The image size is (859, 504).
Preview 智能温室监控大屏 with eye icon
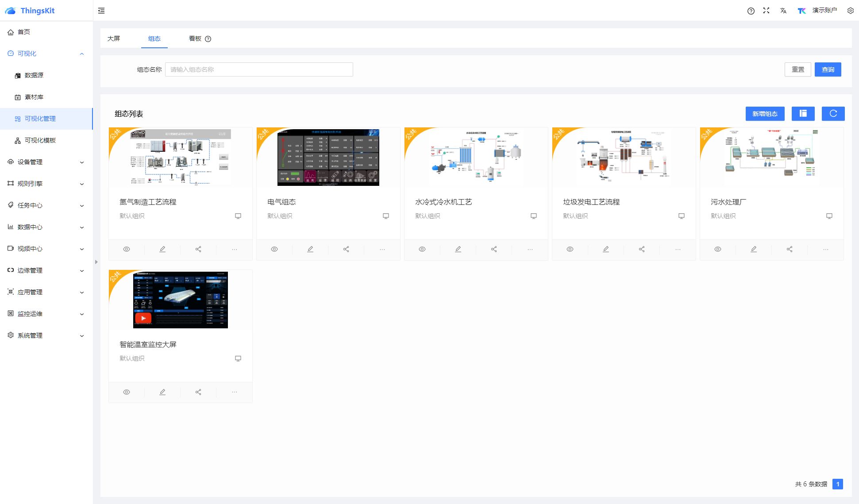point(127,392)
